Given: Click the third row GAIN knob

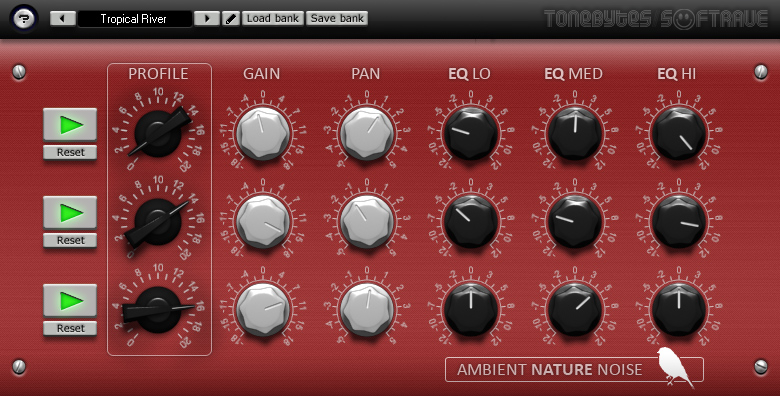Looking at the screenshot, I should [x=263, y=309].
